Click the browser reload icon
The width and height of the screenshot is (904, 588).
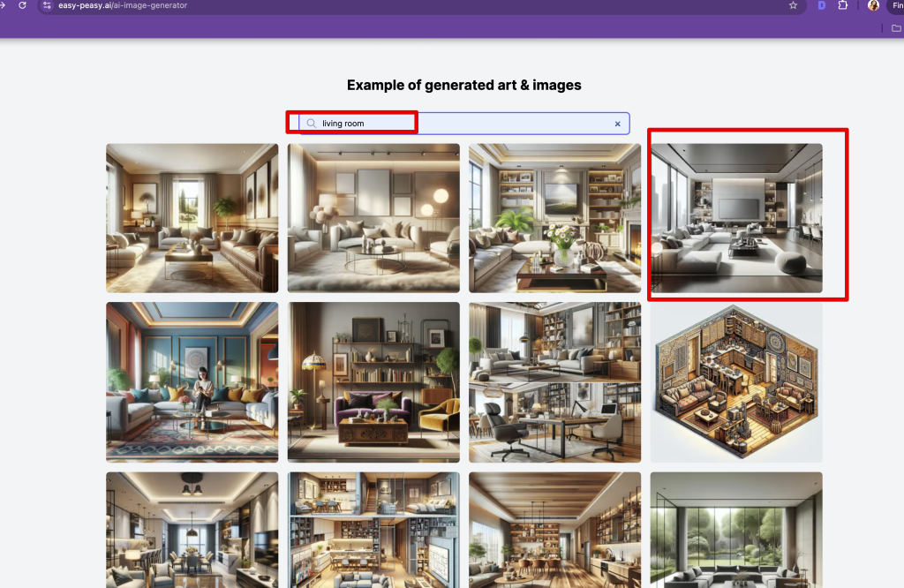(x=22, y=5)
